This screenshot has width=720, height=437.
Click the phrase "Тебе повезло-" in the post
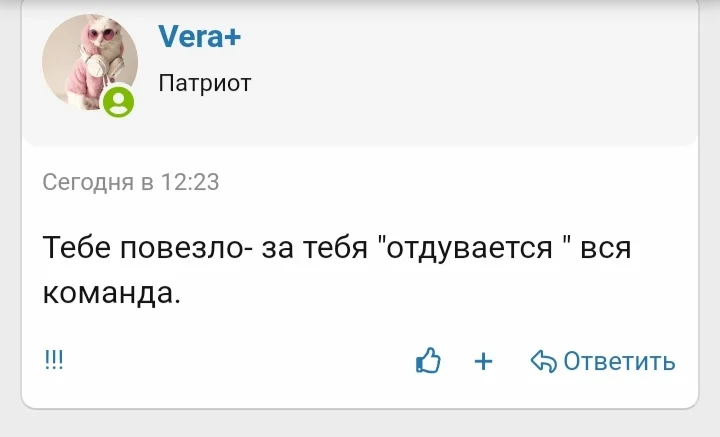(x=147, y=249)
